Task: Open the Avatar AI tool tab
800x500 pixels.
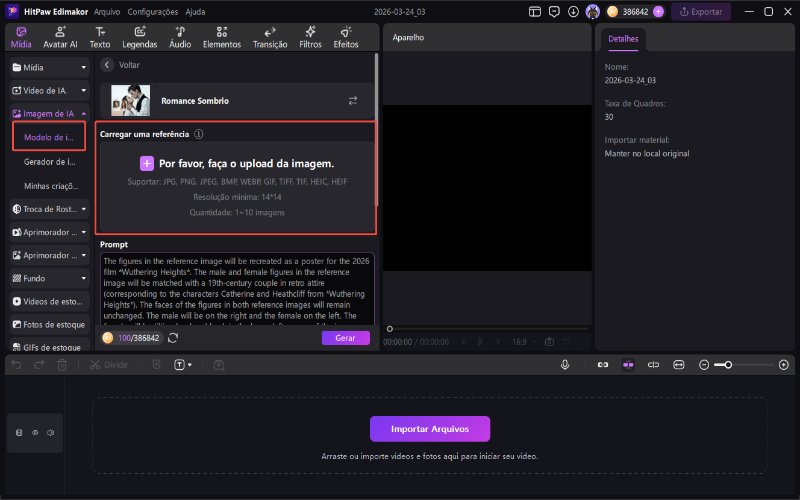Action: tap(60, 38)
